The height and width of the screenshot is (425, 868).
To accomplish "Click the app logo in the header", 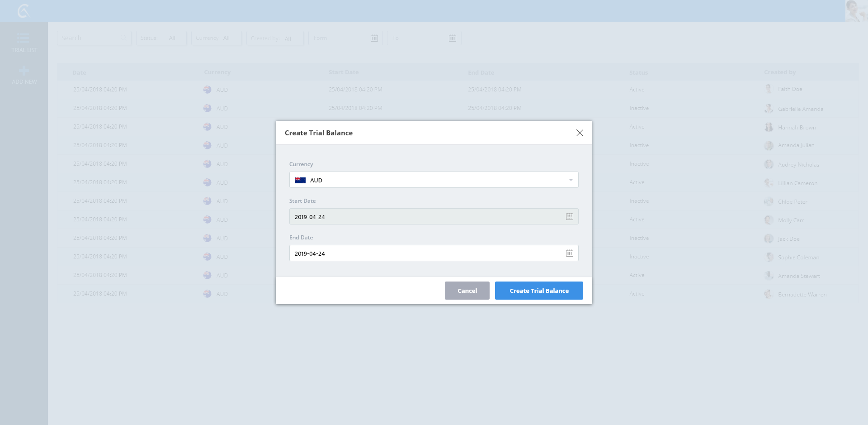I will (x=24, y=11).
